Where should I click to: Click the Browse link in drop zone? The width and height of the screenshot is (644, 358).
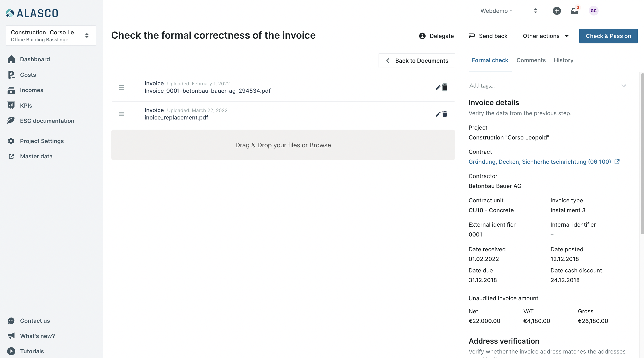[x=320, y=145]
